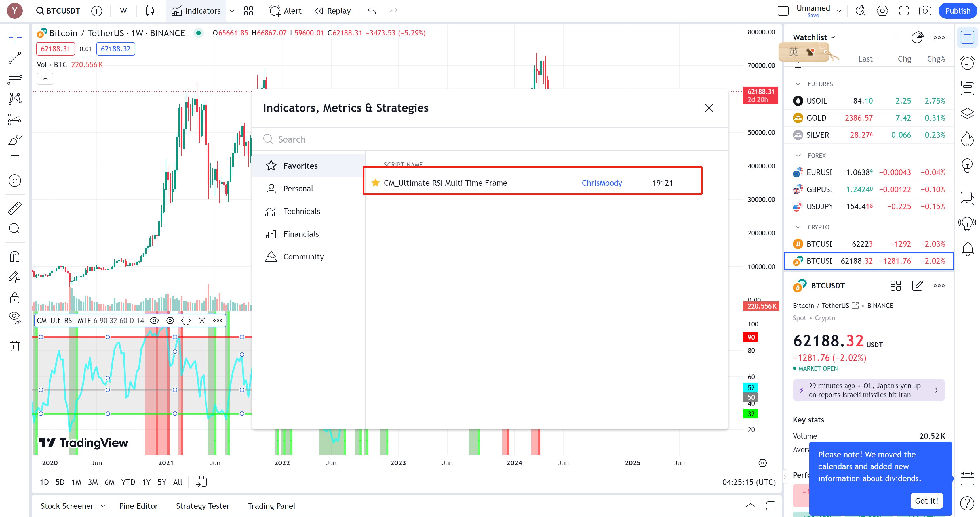
Task: Collapse the FUTURES watchlist section
Action: (x=798, y=84)
